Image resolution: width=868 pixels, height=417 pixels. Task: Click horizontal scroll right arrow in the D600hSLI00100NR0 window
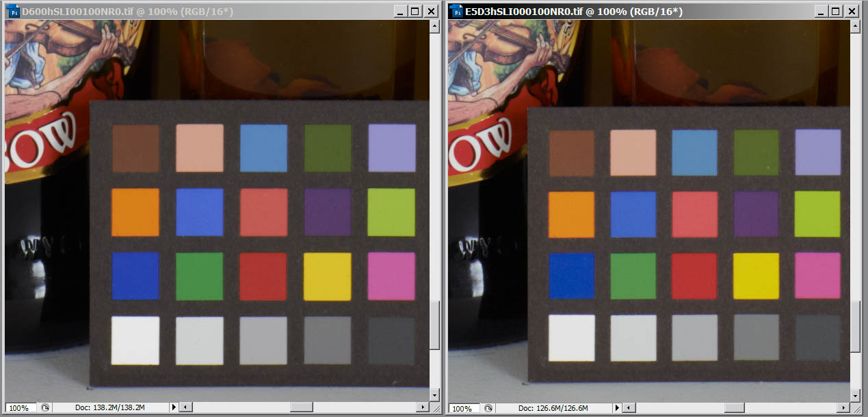(x=423, y=407)
